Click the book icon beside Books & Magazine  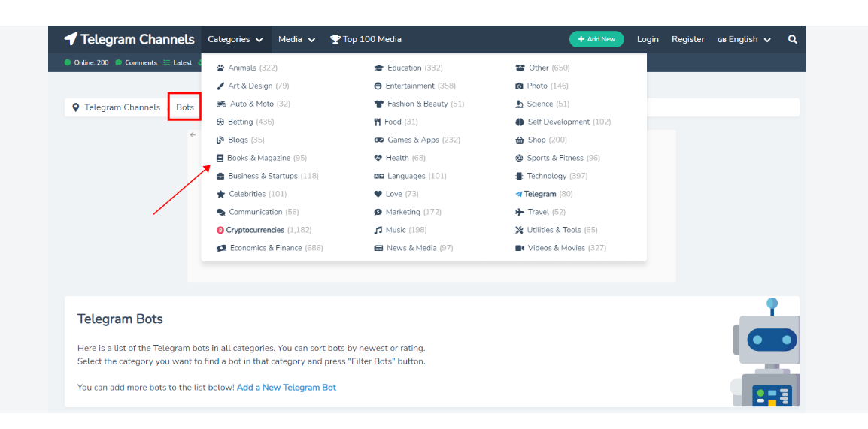220,158
